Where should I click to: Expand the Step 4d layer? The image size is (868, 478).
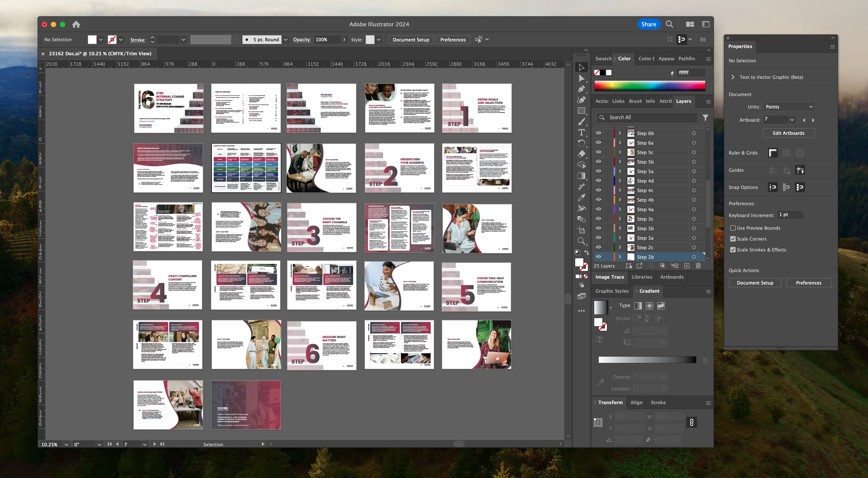click(x=620, y=181)
